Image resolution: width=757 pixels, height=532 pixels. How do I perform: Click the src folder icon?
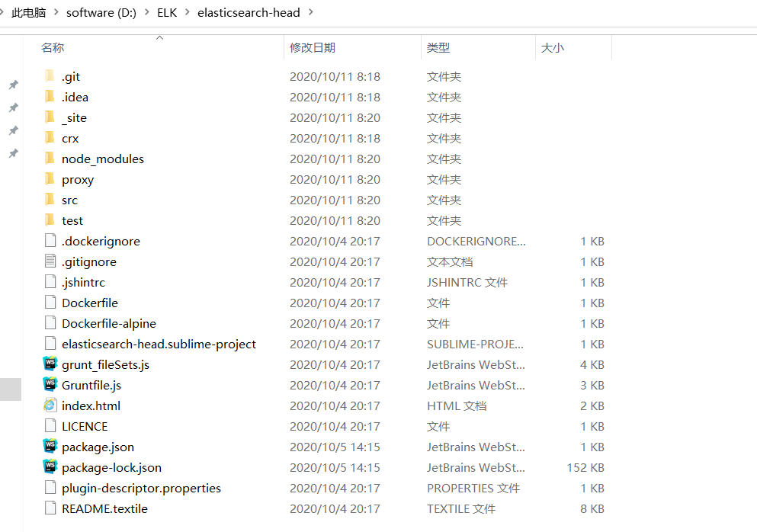pyautogui.click(x=50, y=200)
